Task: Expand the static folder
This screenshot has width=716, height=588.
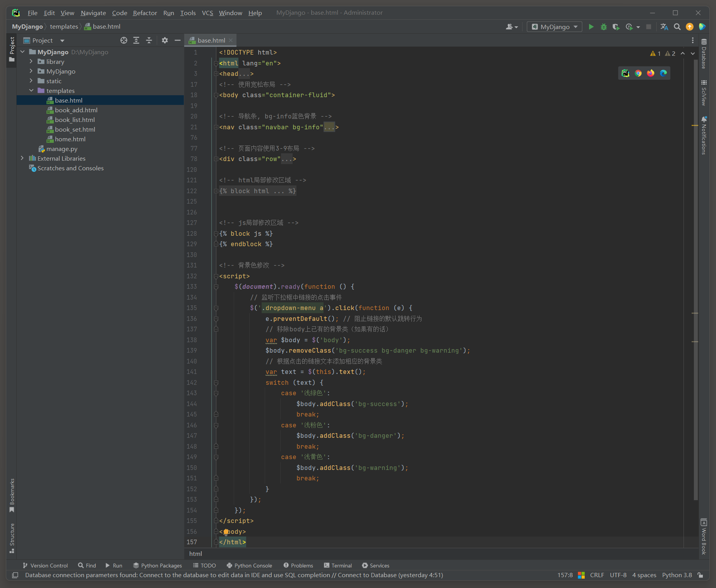Action: coord(31,81)
